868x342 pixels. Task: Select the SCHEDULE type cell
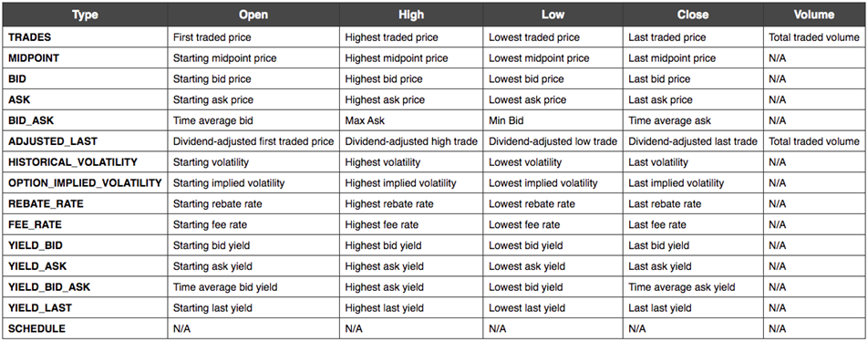[86, 328]
